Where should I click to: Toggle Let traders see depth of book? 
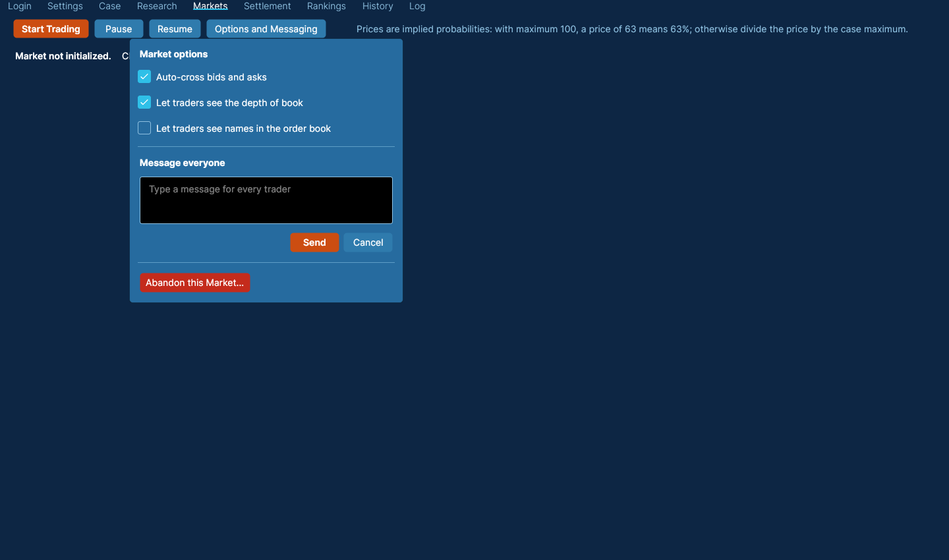coord(144,103)
